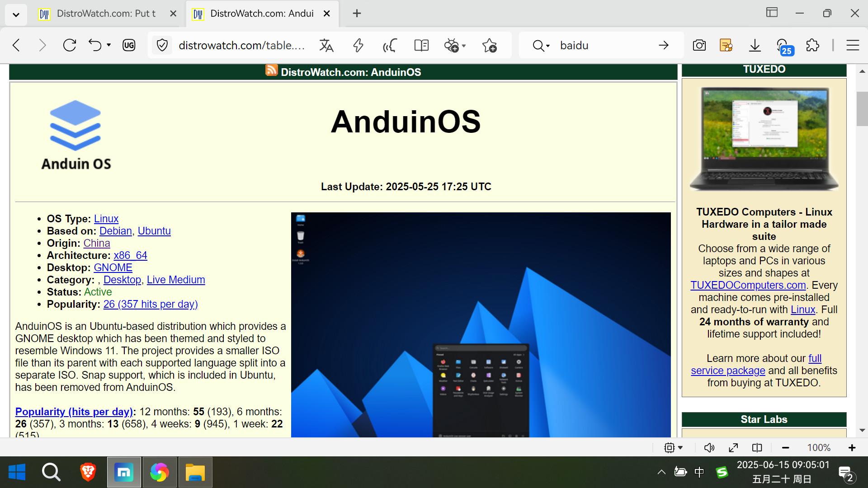This screenshot has width=868, height=488.
Task: Click the GNOME desktop link
Action: [x=113, y=267]
